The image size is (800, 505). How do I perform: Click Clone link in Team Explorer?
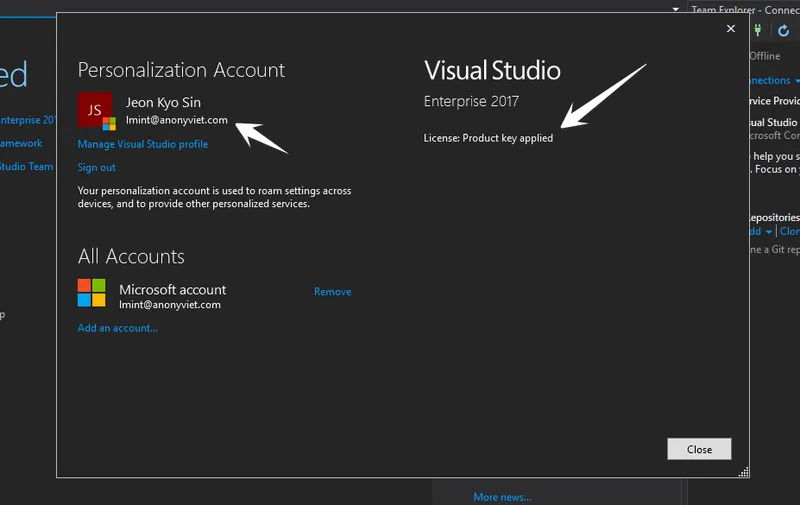pos(790,231)
